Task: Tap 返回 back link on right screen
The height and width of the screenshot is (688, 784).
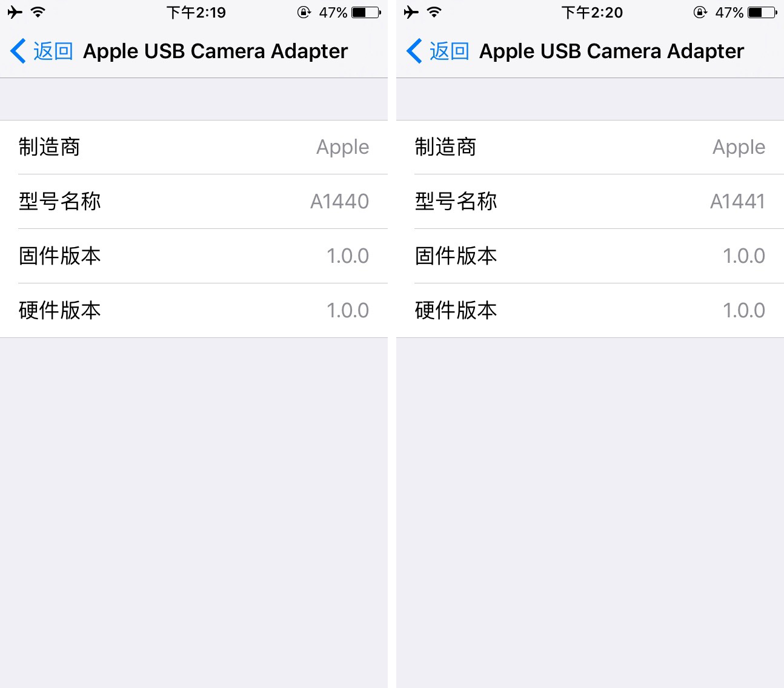Action: 449,51
